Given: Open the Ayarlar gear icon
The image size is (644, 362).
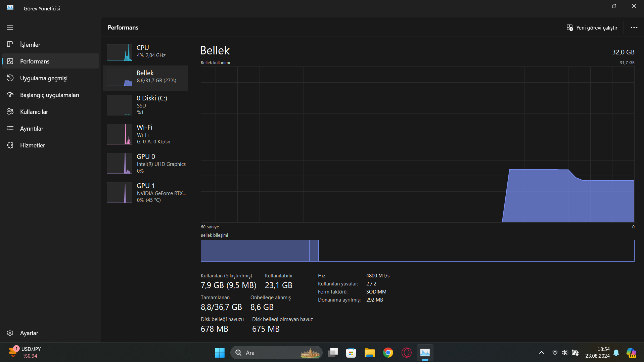Looking at the screenshot, I should (x=10, y=333).
